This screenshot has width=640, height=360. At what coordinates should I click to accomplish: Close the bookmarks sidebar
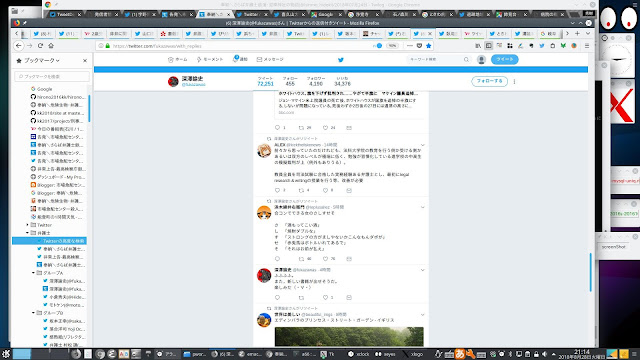(x=85, y=60)
